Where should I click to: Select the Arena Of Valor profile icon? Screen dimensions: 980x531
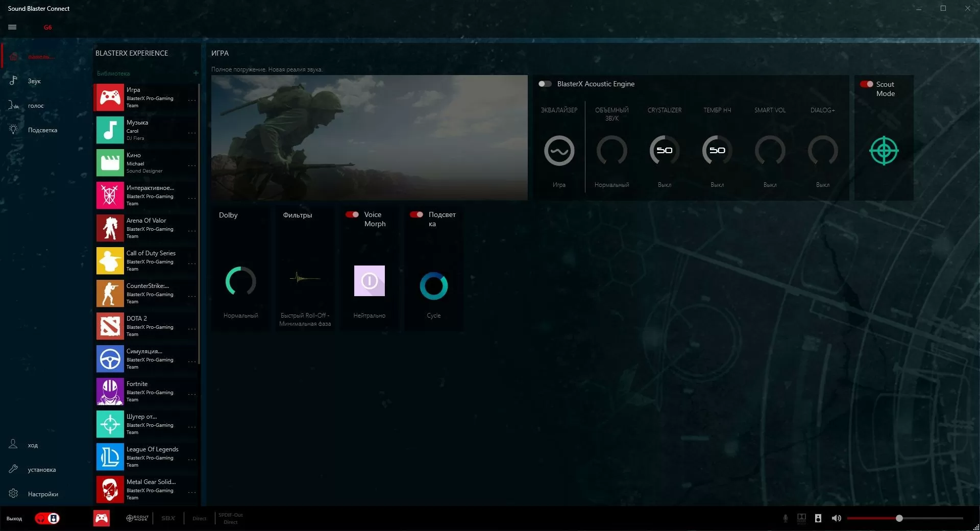tap(110, 228)
